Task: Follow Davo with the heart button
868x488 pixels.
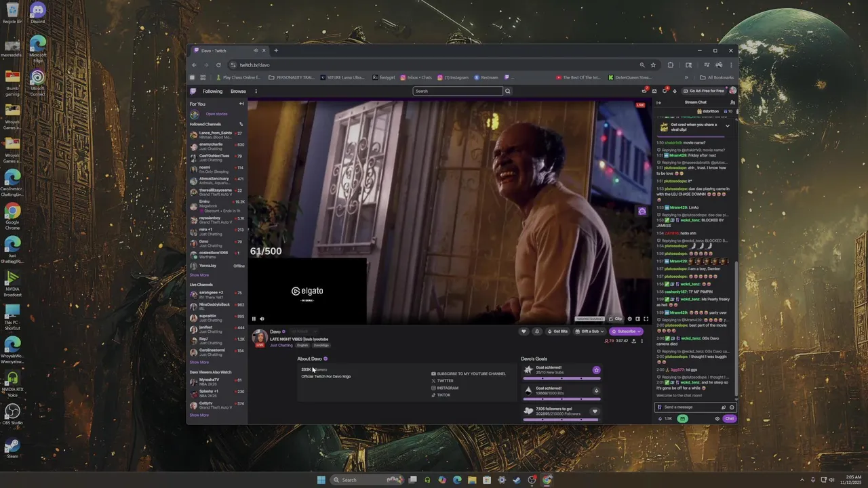Action: tap(524, 331)
